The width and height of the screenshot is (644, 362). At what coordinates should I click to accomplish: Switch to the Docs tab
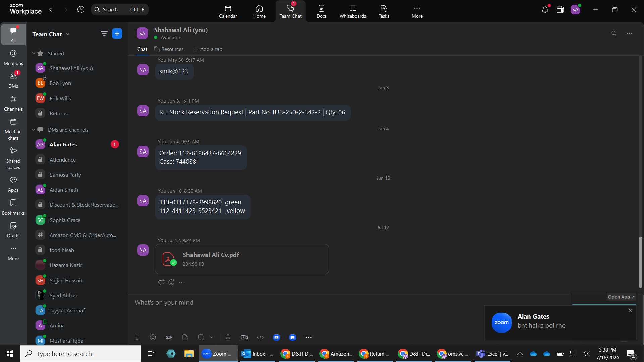[x=322, y=12]
